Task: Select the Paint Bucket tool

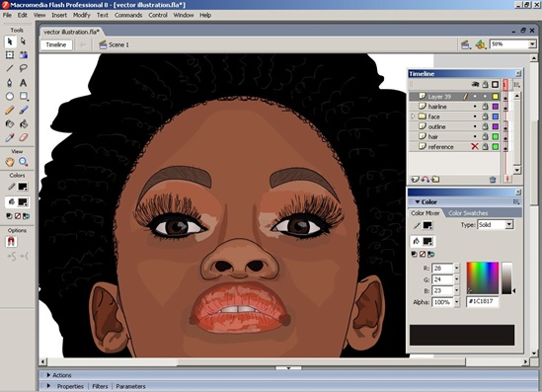Action: (x=23, y=123)
